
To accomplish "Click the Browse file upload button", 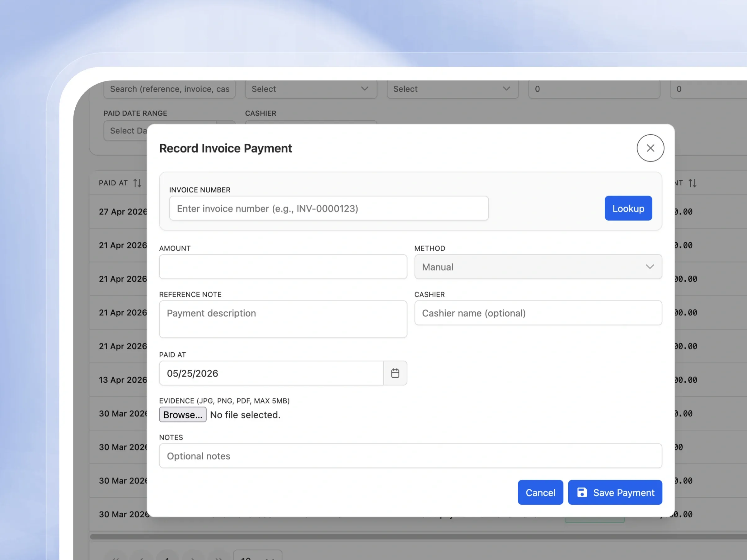I will [183, 414].
